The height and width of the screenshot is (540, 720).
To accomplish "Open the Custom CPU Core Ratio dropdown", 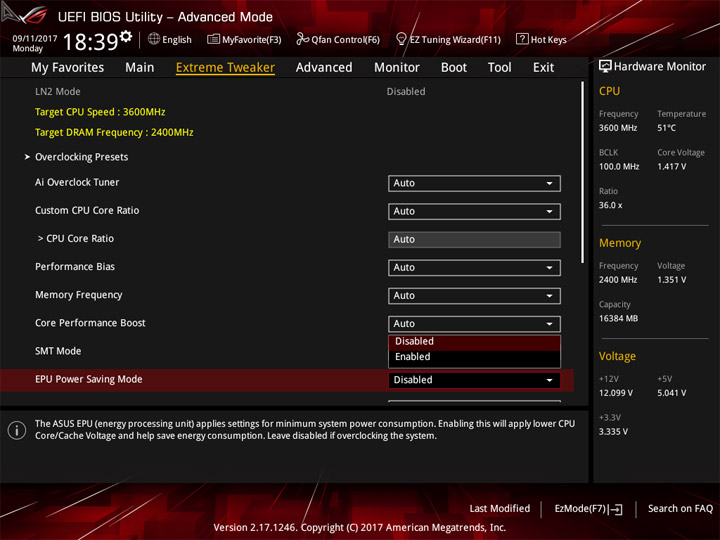I will click(x=474, y=211).
